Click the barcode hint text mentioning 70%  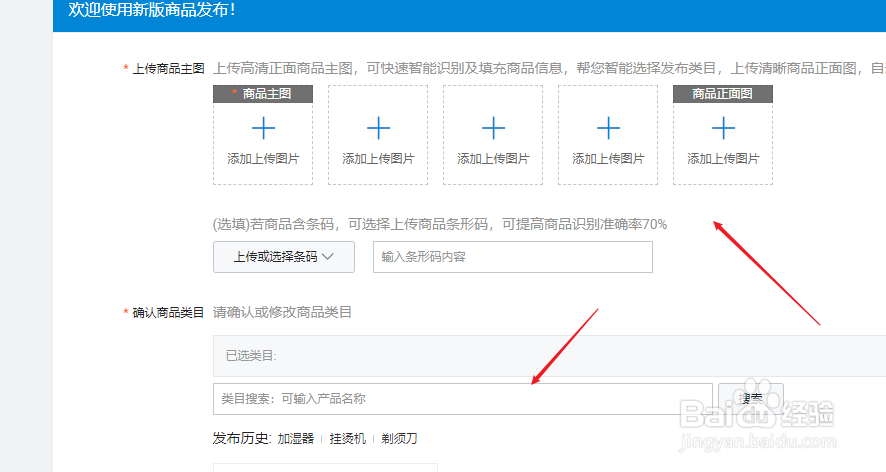coord(440,224)
